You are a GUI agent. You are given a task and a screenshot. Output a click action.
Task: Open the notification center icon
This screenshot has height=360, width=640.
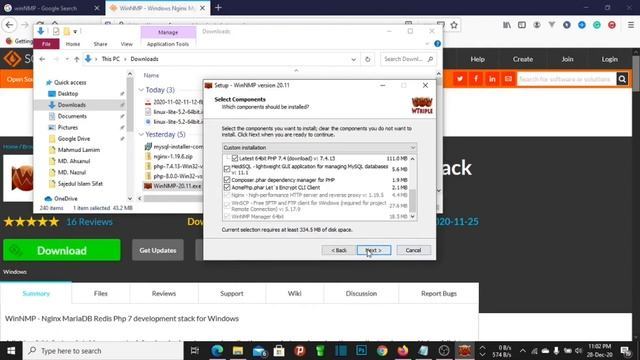click(x=625, y=351)
